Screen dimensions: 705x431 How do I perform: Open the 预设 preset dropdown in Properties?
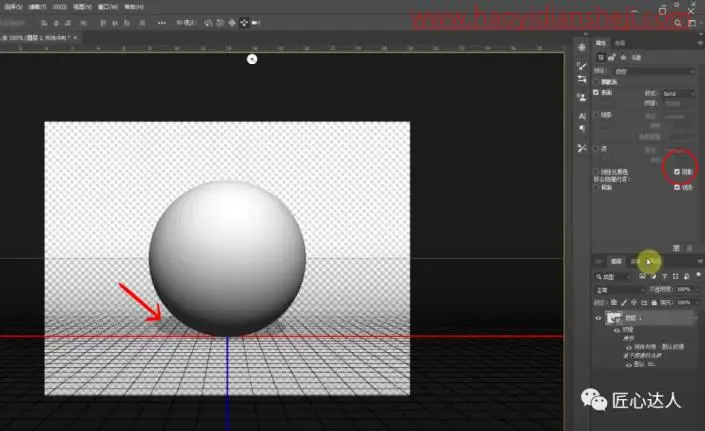(654, 71)
